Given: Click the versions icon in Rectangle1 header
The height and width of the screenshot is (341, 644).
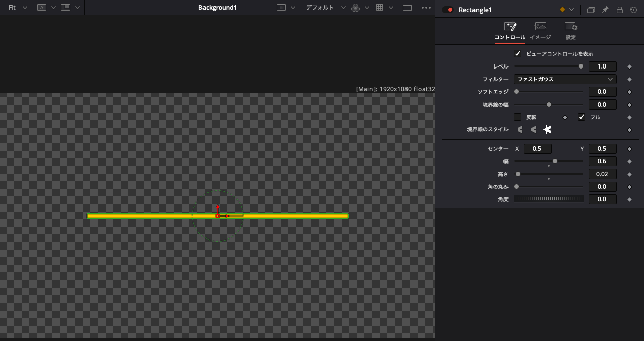Looking at the screenshot, I should pyautogui.click(x=591, y=10).
